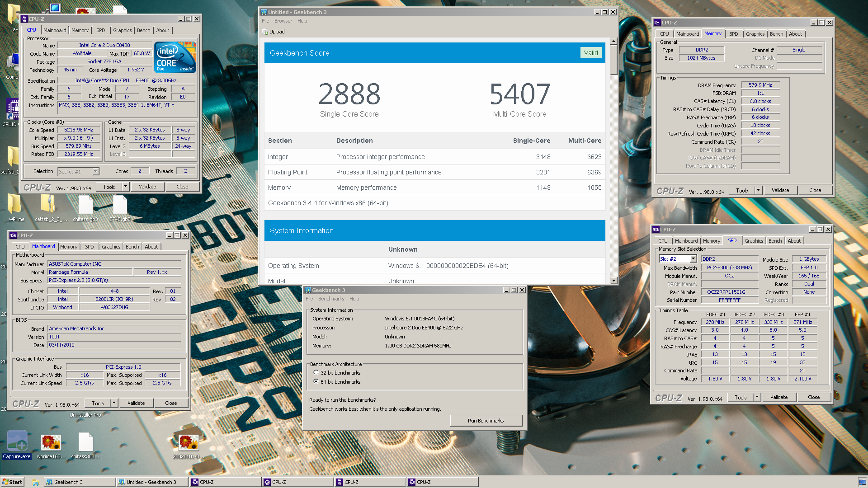868x488 pixels.
Task: Click the Start button on taskbar
Action: pos(12,482)
